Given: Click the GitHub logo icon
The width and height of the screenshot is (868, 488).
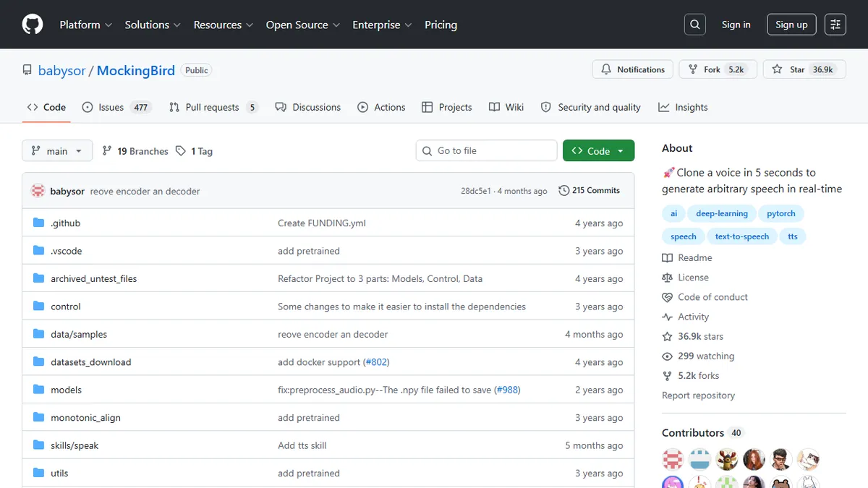Looking at the screenshot, I should pos(33,25).
